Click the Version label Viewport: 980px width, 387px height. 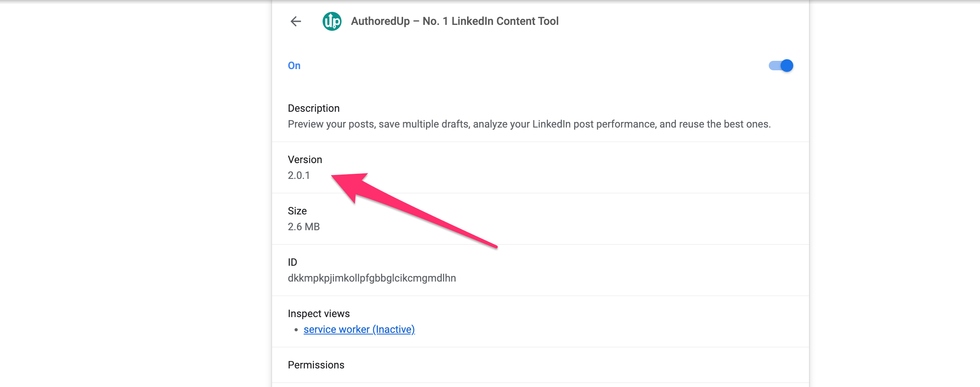point(305,160)
